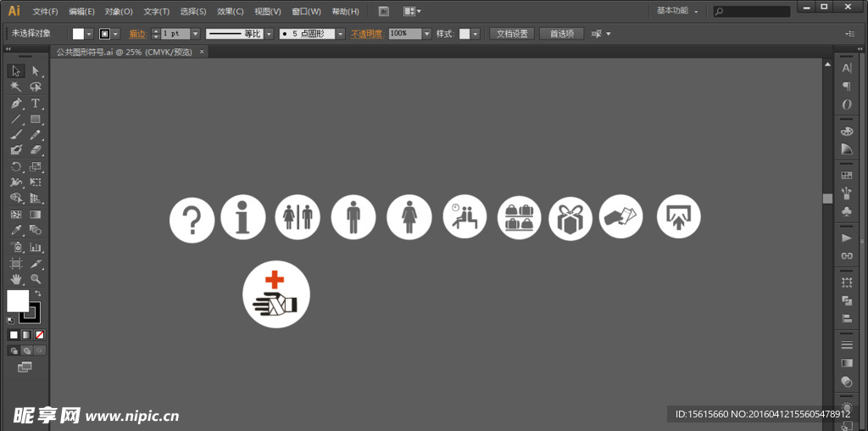Open the OpenType panel icon
Image resolution: width=868 pixels, height=431 pixels.
point(847,104)
